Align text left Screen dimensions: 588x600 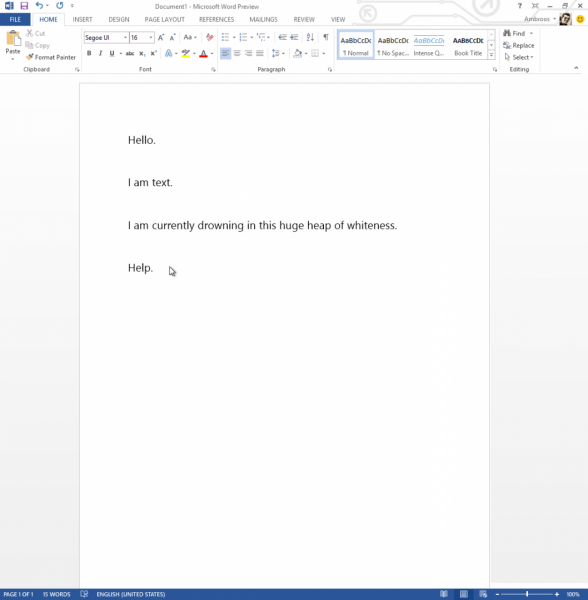pyautogui.click(x=225, y=53)
